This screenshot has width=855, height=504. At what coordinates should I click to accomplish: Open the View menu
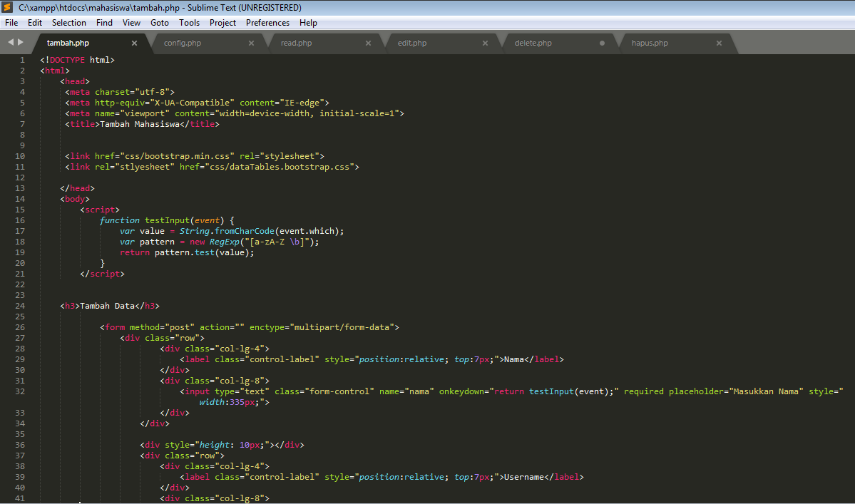131,23
